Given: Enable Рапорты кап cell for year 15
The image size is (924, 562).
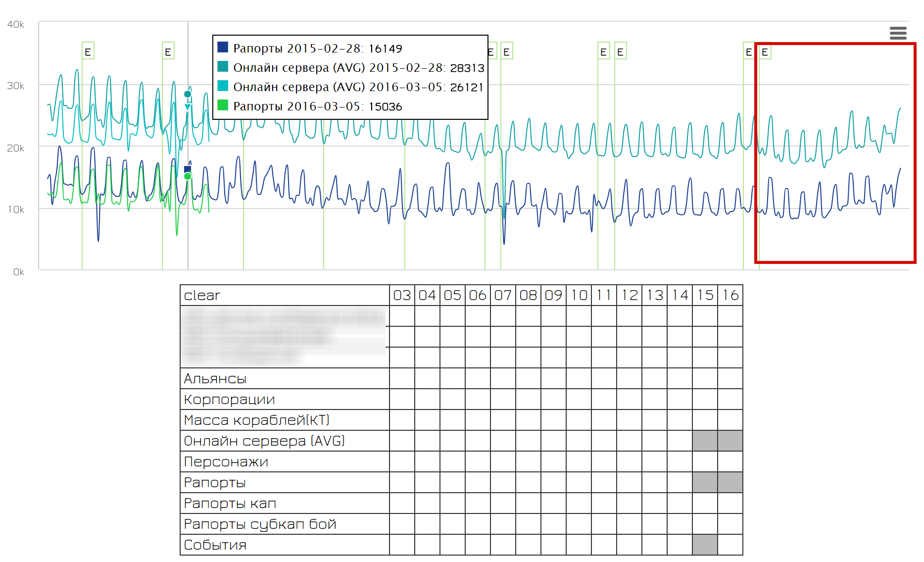Looking at the screenshot, I should 705,503.
